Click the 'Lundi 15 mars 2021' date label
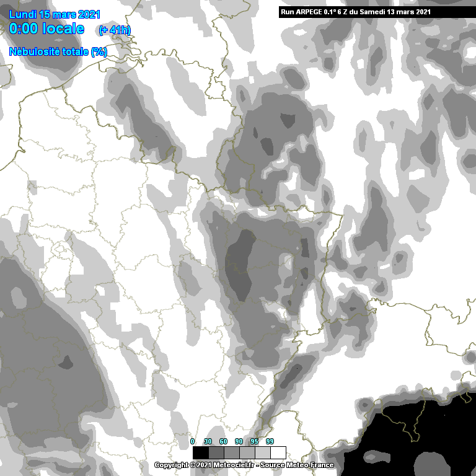 click(54, 14)
